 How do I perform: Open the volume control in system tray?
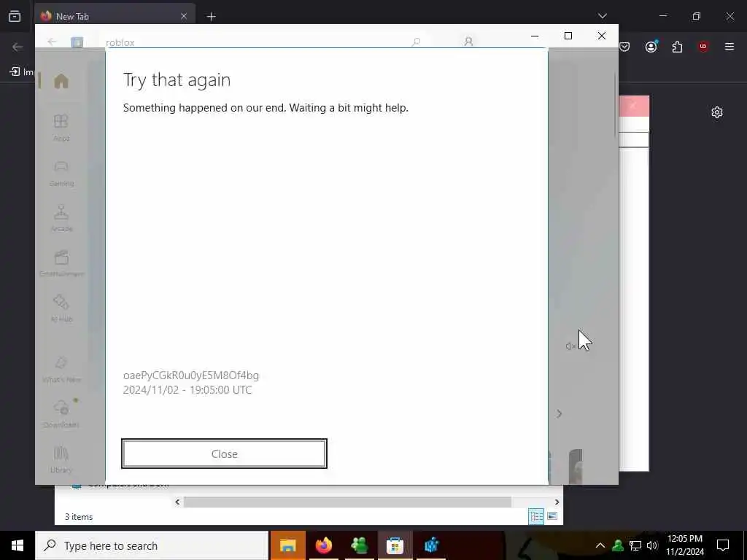[652, 545]
